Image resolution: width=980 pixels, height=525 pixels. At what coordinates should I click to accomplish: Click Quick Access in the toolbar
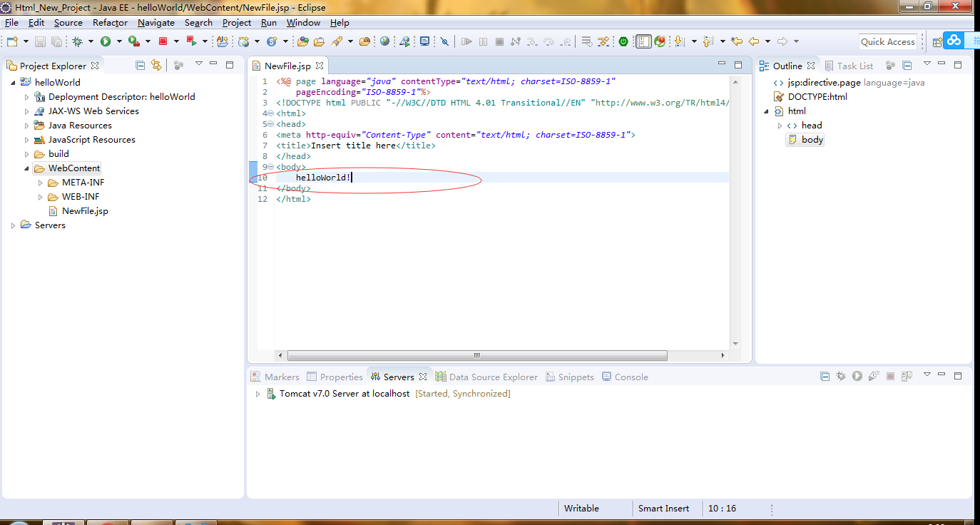pyautogui.click(x=888, y=41)
